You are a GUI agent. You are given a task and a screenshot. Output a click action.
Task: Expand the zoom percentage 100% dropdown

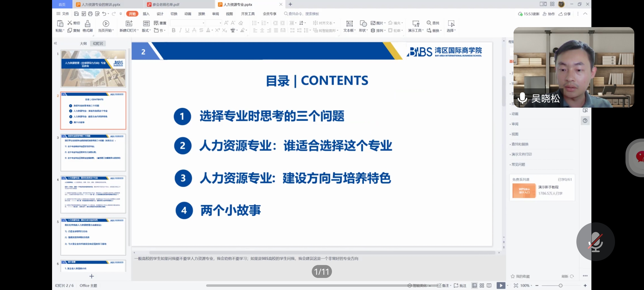click(x=526, y=285)
